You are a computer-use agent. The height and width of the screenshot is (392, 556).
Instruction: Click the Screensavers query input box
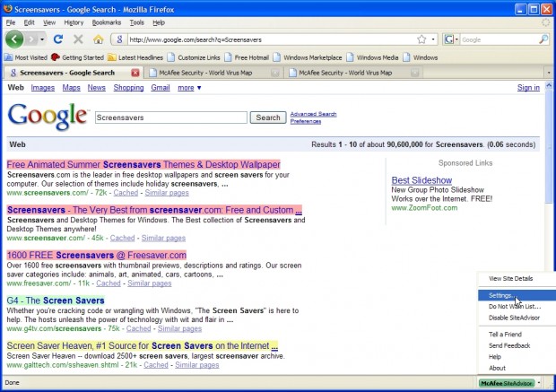click(171, 118)
